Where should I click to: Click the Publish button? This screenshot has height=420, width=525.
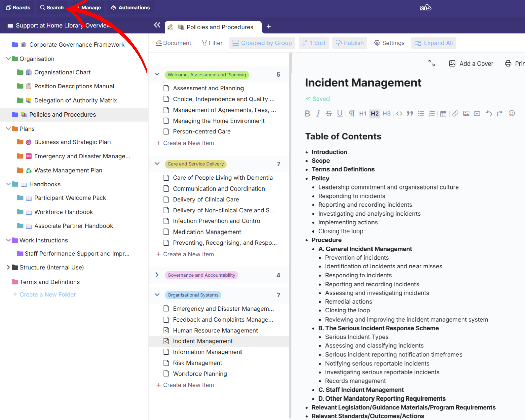pos(350,43)
